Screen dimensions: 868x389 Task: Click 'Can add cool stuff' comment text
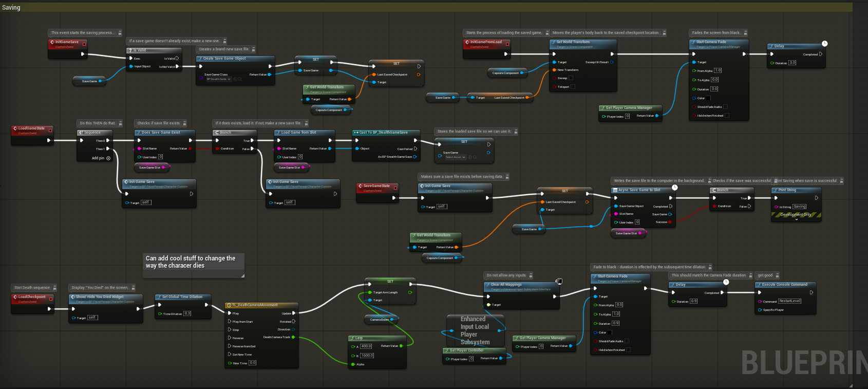191,262
